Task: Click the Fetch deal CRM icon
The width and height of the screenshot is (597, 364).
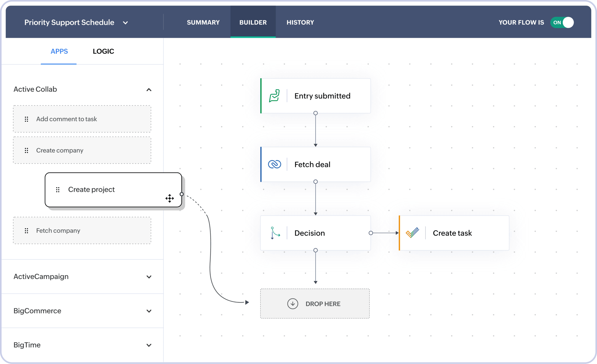Action: point(274,164)
